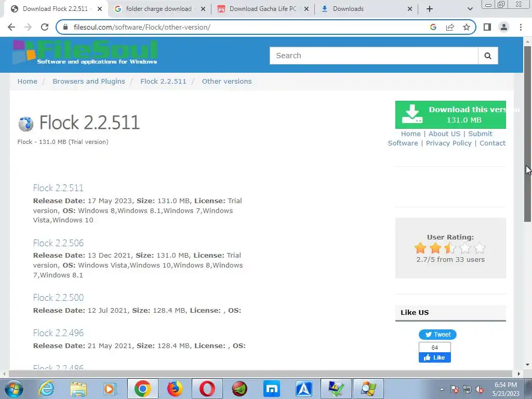Close the Downloads tab
The image size is (532, 399).
409,9
